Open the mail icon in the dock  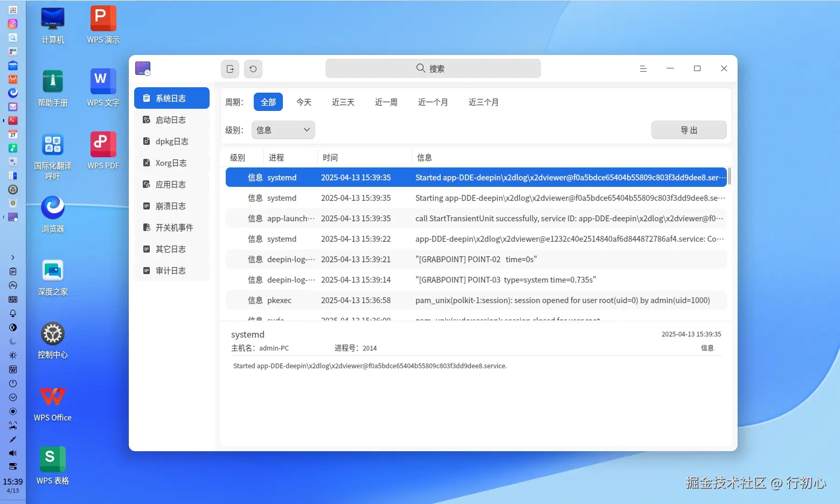(x=13, y=107)
